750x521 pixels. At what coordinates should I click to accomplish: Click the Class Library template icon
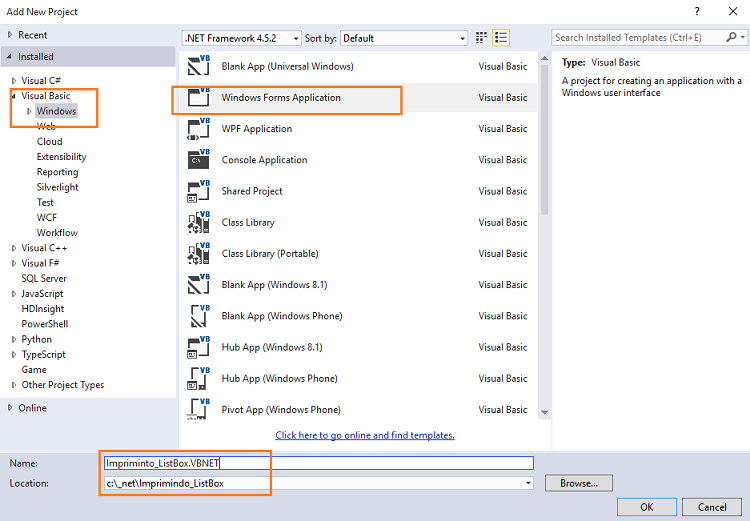(199, 222)
